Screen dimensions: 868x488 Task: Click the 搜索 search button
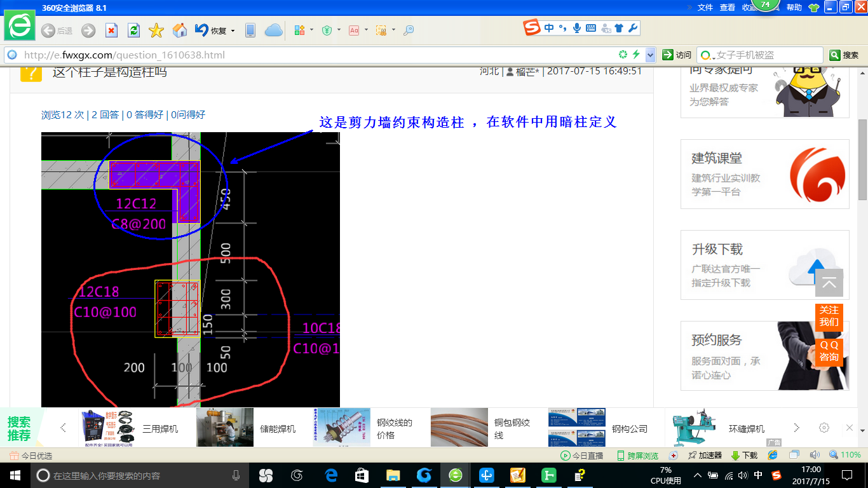tap(844, 55)
